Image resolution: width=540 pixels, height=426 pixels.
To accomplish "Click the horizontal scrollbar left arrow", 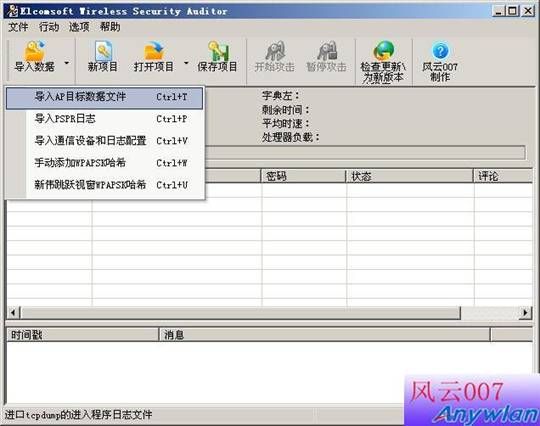I will [x=13, y=313].
